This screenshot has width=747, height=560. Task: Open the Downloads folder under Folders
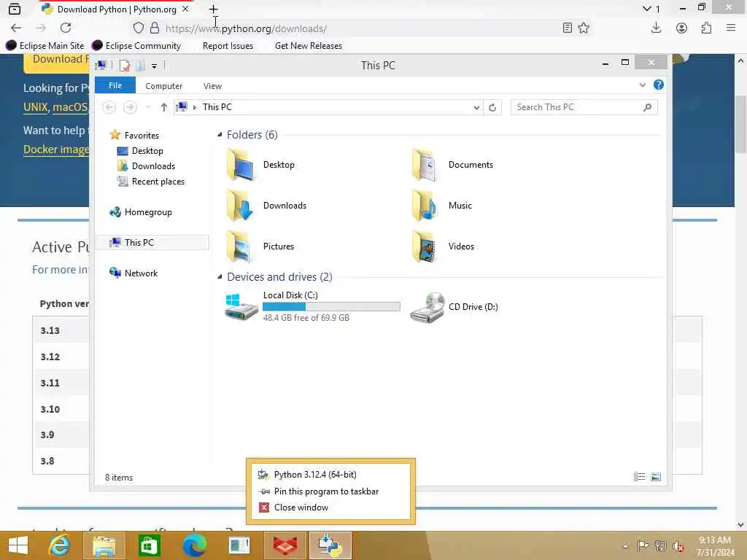pyautogui.click(x=266, y=206)
